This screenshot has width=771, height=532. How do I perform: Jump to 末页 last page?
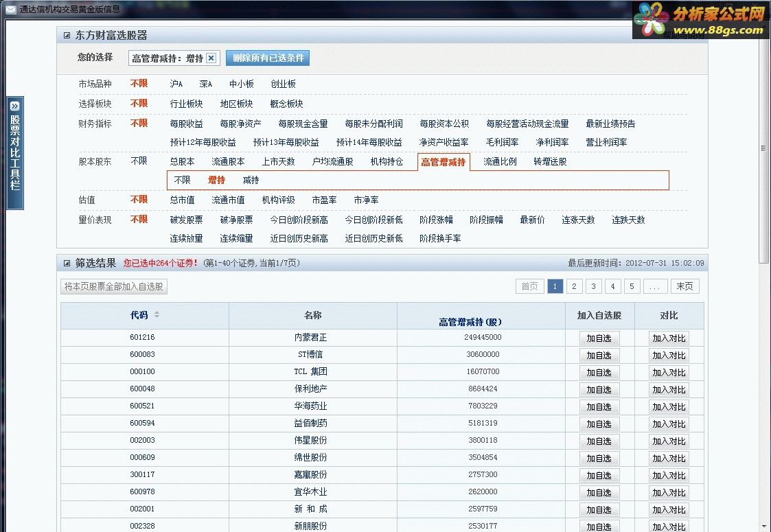tap(685, 286)
